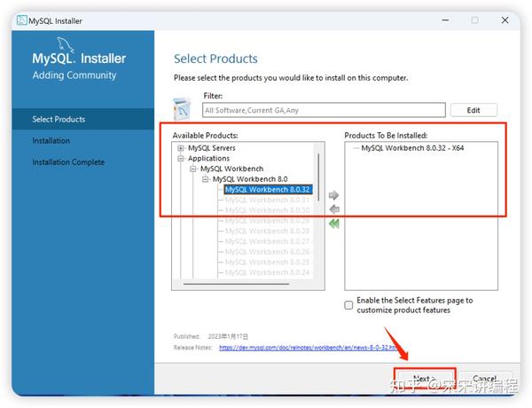Go to the Installation step in sidebar

click(x=51, y=140)
